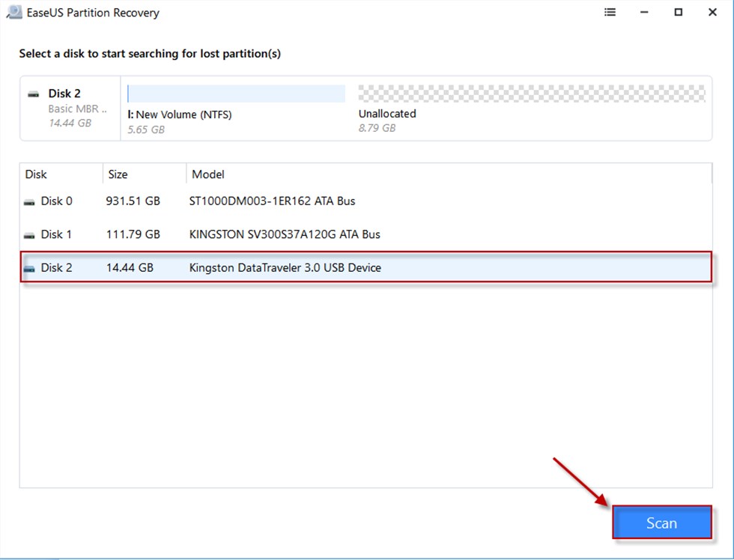The image size is (734, 560).
Task: Click the Disk 2 drive icon in header panel
Action: [33, 94]
